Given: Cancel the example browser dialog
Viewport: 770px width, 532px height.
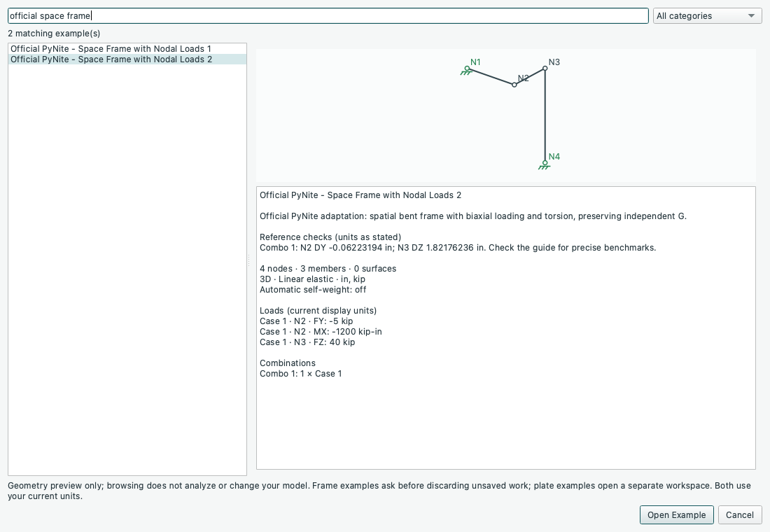Looking at the screenshot, I should [x=740, y=514].
